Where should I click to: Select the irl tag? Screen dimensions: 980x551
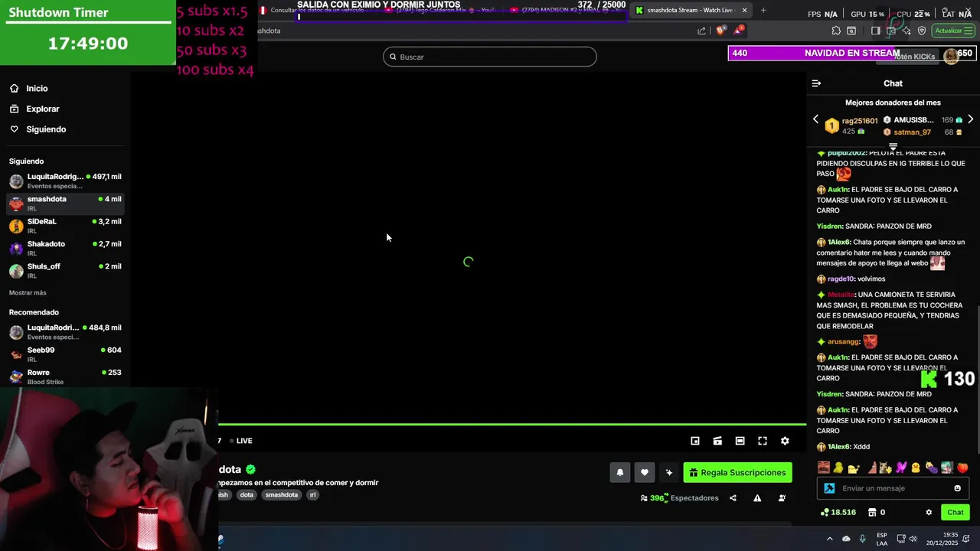(x=312, y=495)
